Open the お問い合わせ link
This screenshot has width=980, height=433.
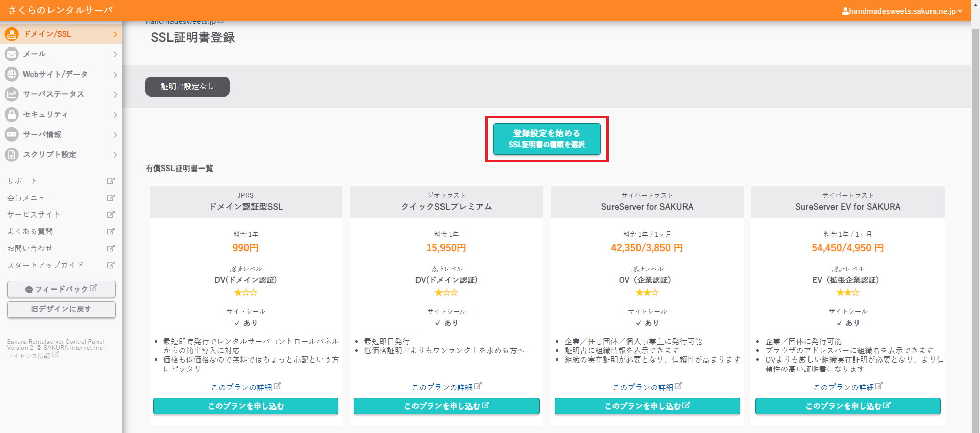click(30, 248)
